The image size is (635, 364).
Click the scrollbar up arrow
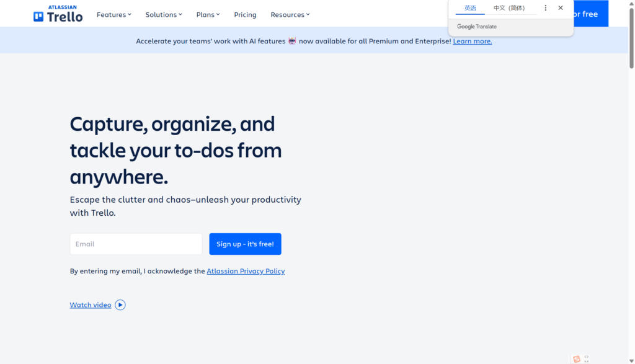[631, 4]
